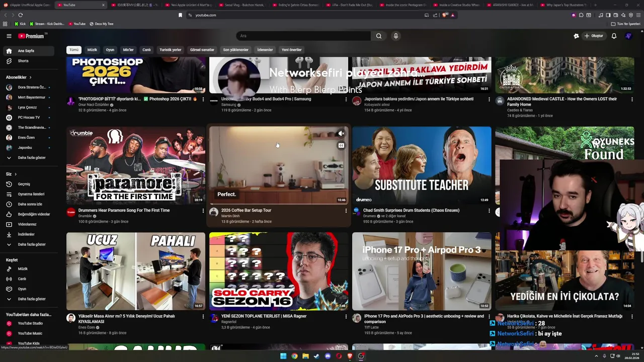644x362 pixels.
Task: Go to YouTube Premium home via logo
Action: (32, 36)
